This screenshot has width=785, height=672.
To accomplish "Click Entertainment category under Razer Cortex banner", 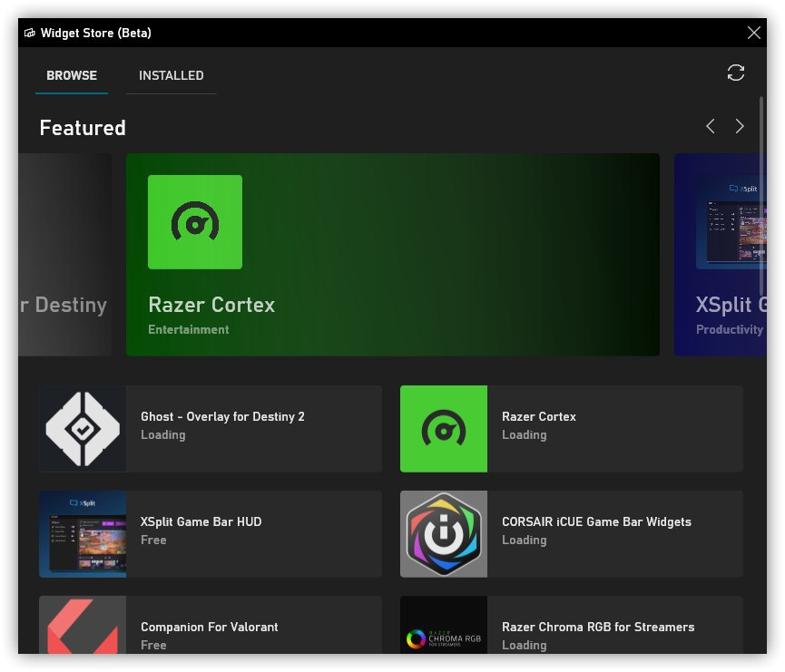I will (188, 329).
